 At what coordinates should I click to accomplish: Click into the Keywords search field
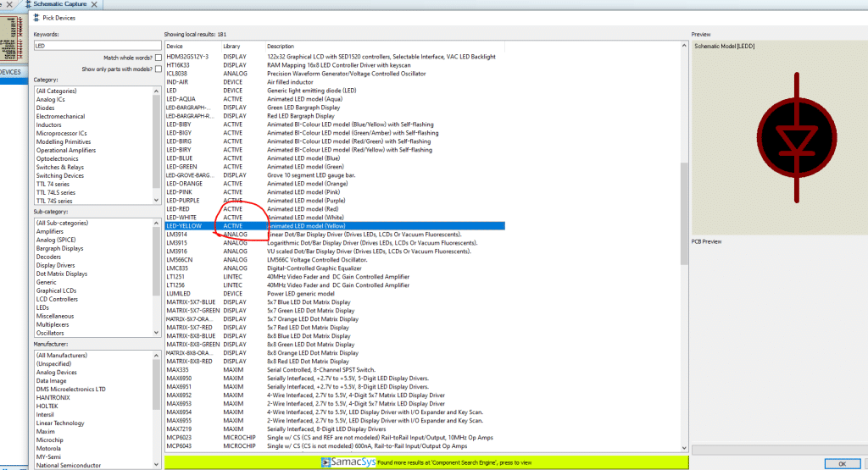97,46
